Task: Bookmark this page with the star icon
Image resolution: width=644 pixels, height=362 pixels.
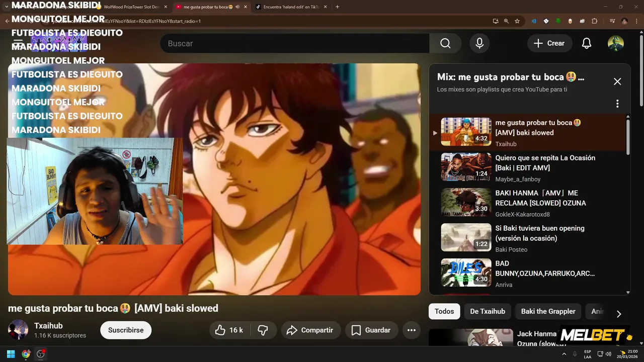Action: pos(517,21)
